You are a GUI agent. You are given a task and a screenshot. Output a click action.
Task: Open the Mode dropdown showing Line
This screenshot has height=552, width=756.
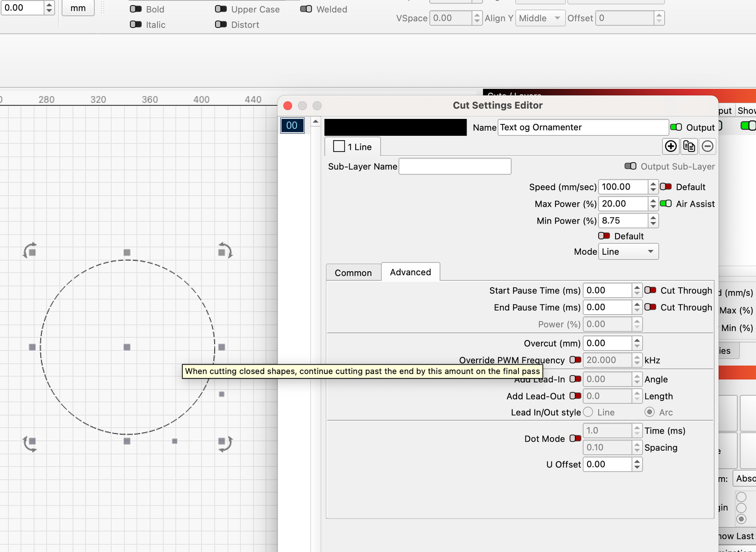tap(628, 252)
